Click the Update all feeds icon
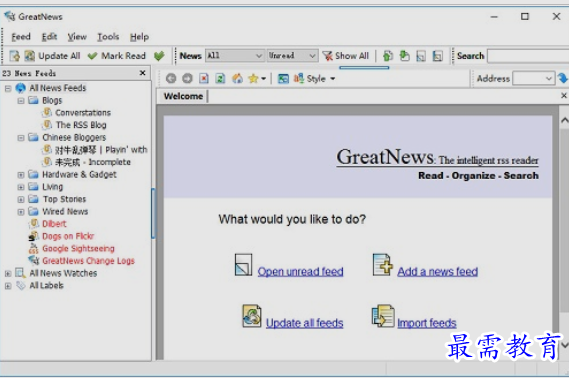This screenshot has width=569, height=378. 252,316
